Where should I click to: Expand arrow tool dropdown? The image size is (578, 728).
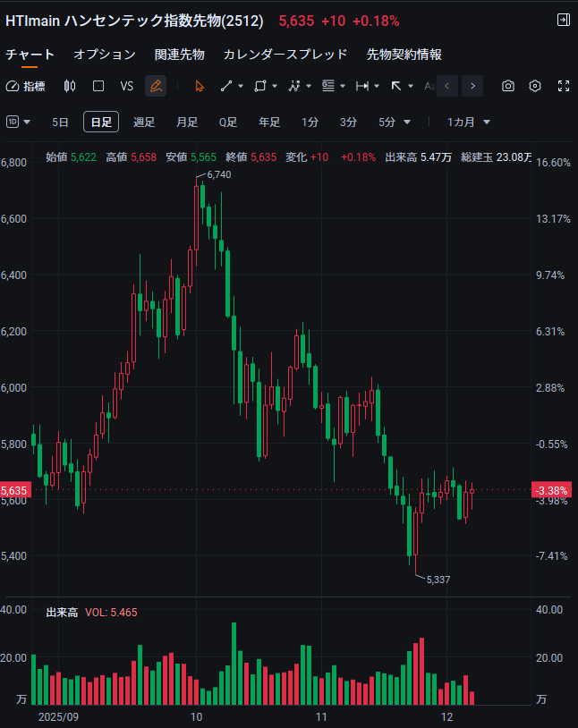pos(411,87)
